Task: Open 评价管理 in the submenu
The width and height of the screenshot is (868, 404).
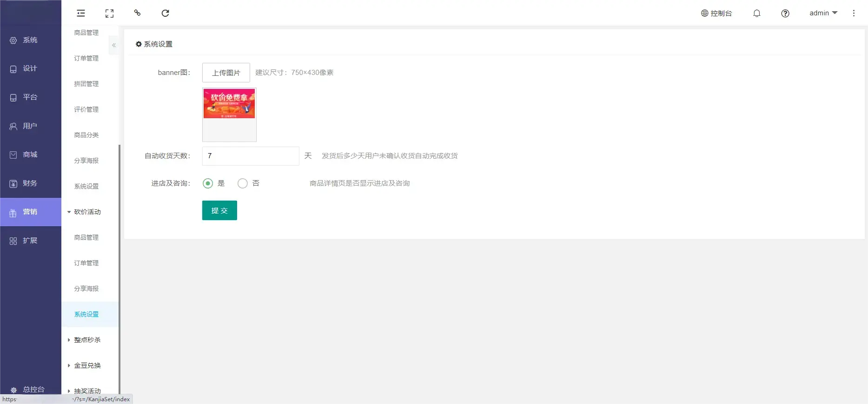Action: tap(86, 109)
